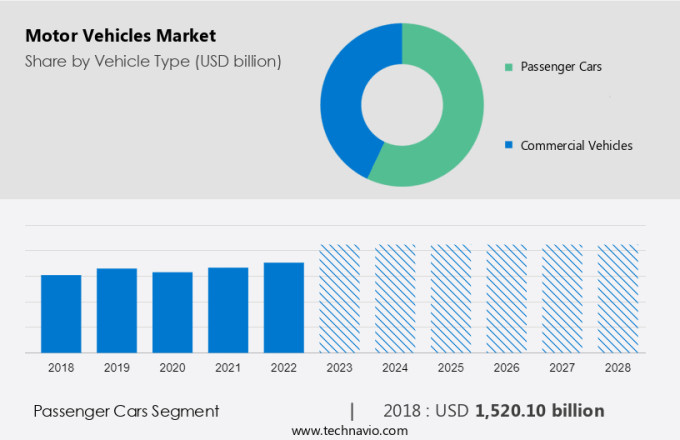
Task: Click the solid bar above 2020
Action: coord(172,312)
